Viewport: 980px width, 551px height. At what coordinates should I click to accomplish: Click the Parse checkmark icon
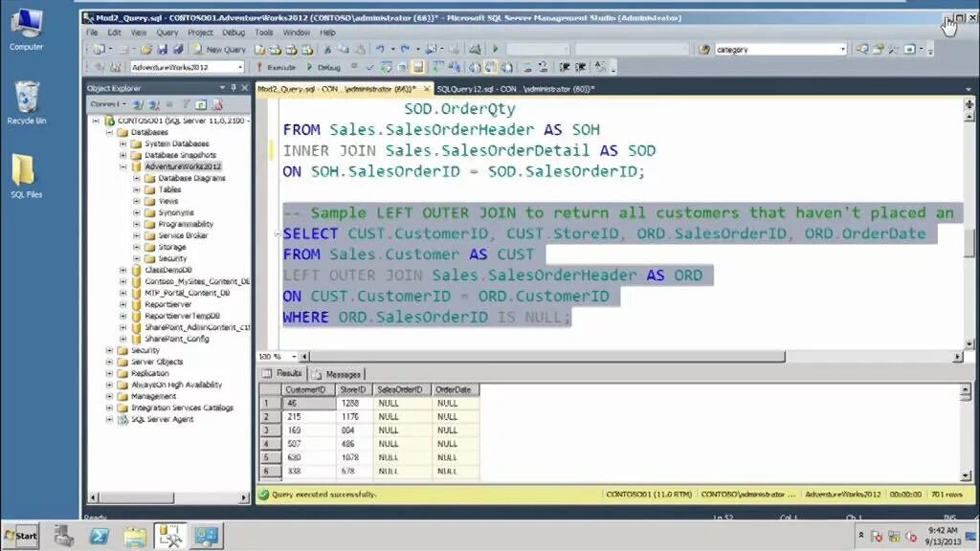point(369,67)
